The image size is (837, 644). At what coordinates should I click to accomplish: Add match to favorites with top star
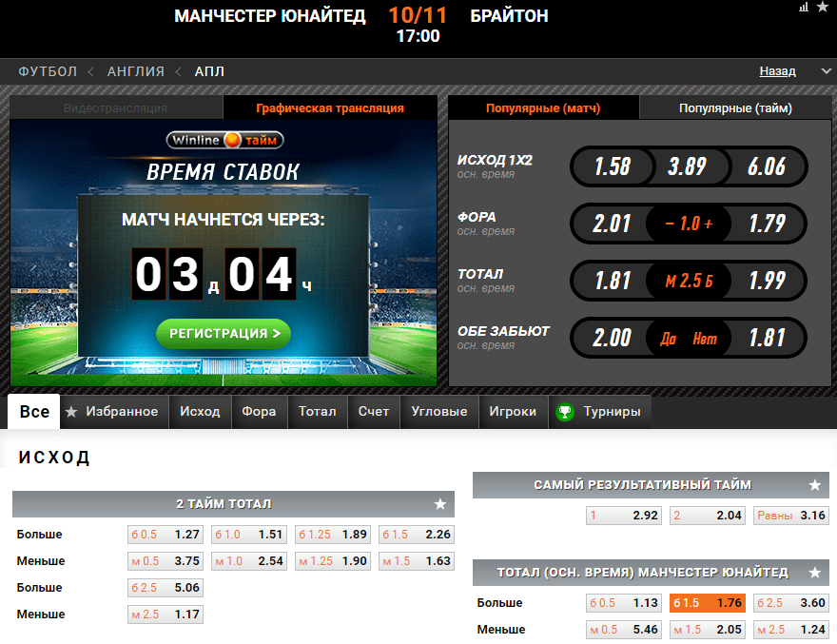click(823, 7)
